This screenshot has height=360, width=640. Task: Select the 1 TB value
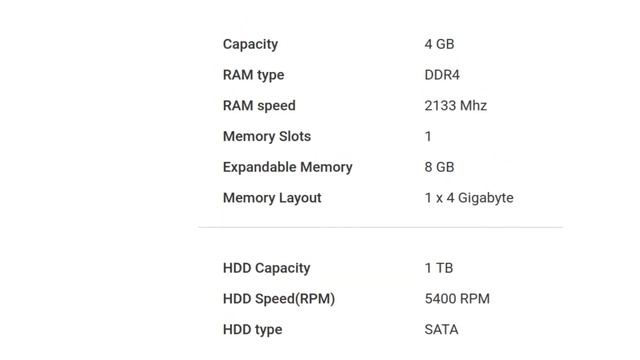coord(439,268)
